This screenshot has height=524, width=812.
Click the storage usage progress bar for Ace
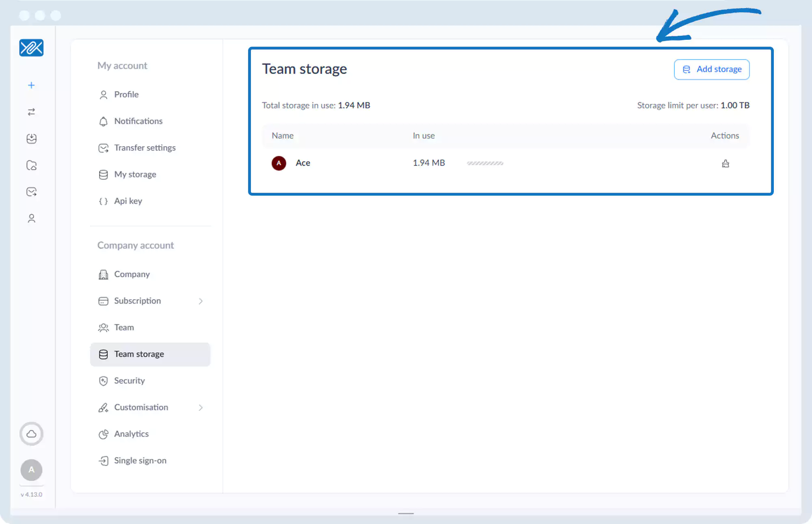click(x=484, y=163)
